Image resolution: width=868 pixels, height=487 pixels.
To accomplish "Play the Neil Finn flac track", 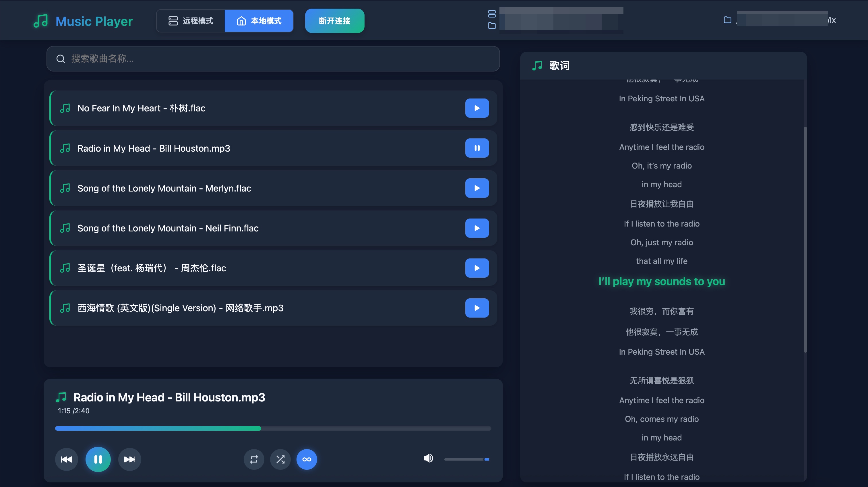I will (477, 228).
